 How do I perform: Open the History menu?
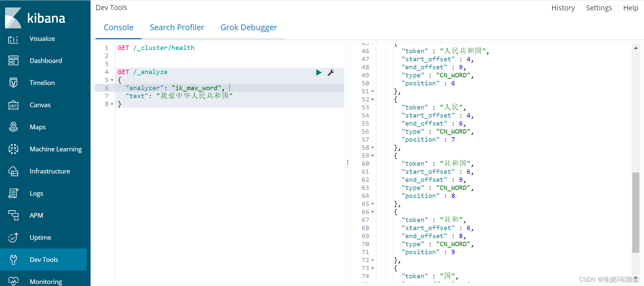(563, 8)
